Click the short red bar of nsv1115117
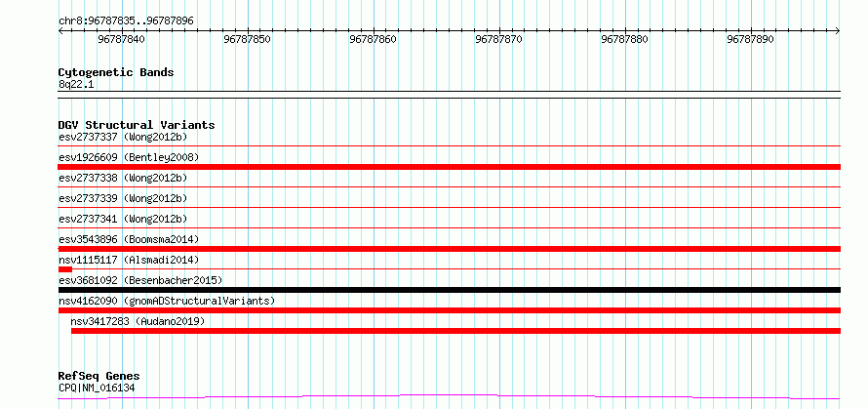 tap(64, 269)
